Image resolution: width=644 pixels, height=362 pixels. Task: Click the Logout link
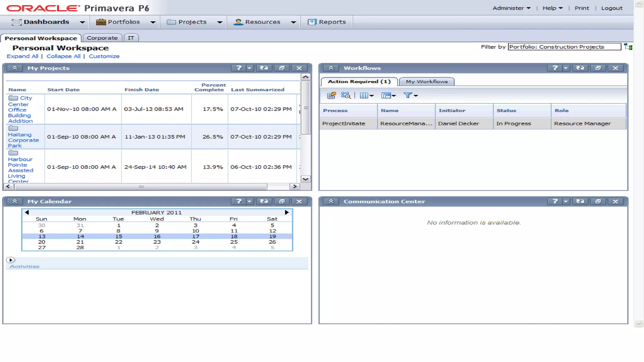612,8
